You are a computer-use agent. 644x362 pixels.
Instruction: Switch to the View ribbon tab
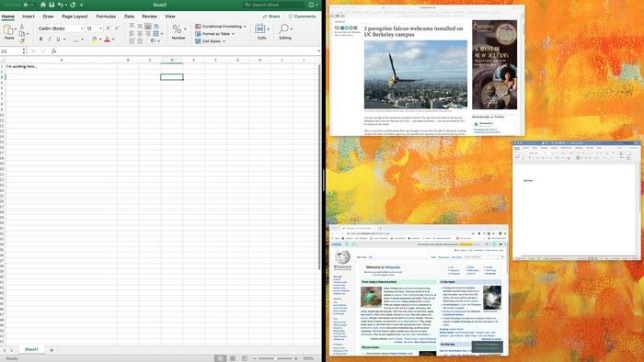[170, 17]
